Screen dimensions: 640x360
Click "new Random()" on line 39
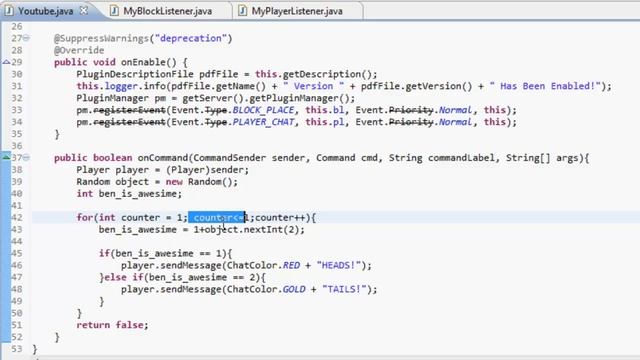(199, 182)
